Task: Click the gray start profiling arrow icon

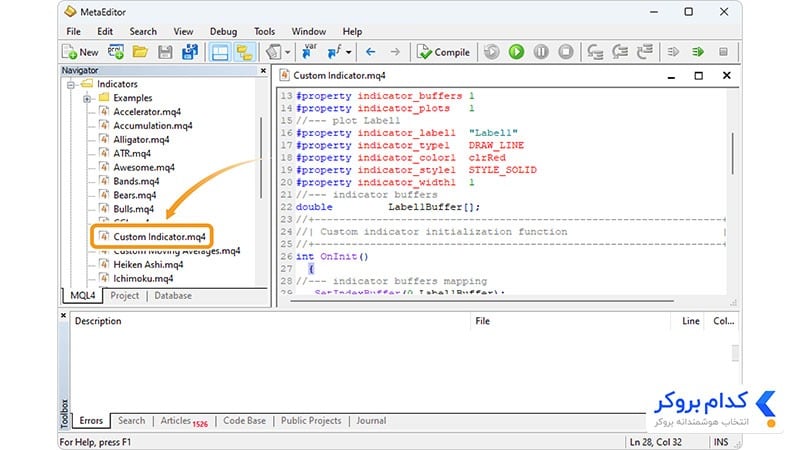Action: 673,52
